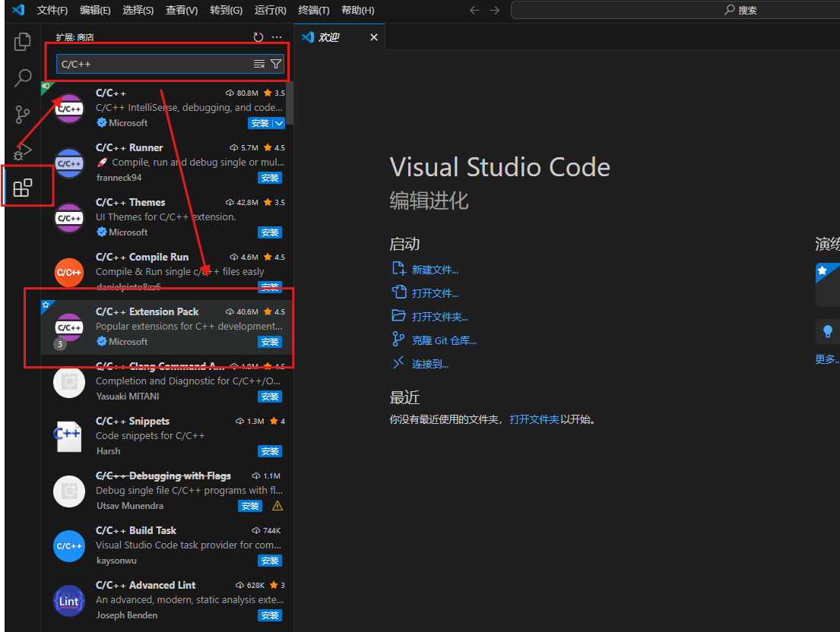Viewport: 840px width, 632px height.
Task: Install the C/C++ Build Task extension
Action: pyautogui.click(x=270, y=561)
